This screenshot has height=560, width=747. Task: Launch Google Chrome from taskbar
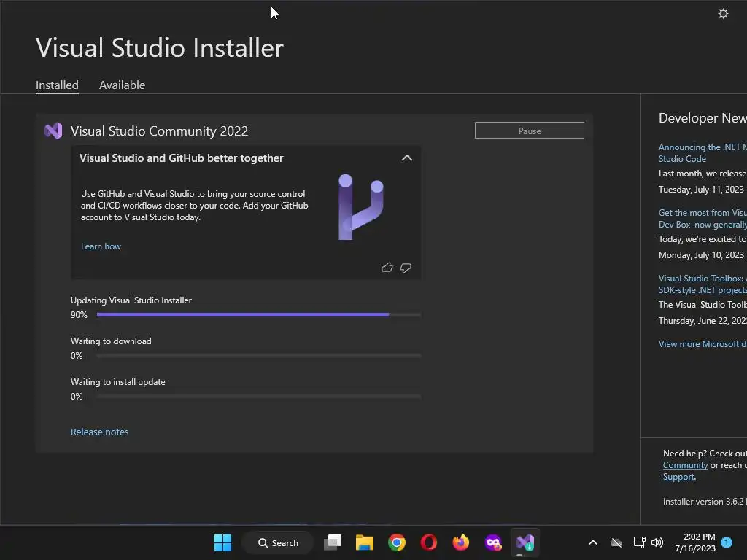396,542
